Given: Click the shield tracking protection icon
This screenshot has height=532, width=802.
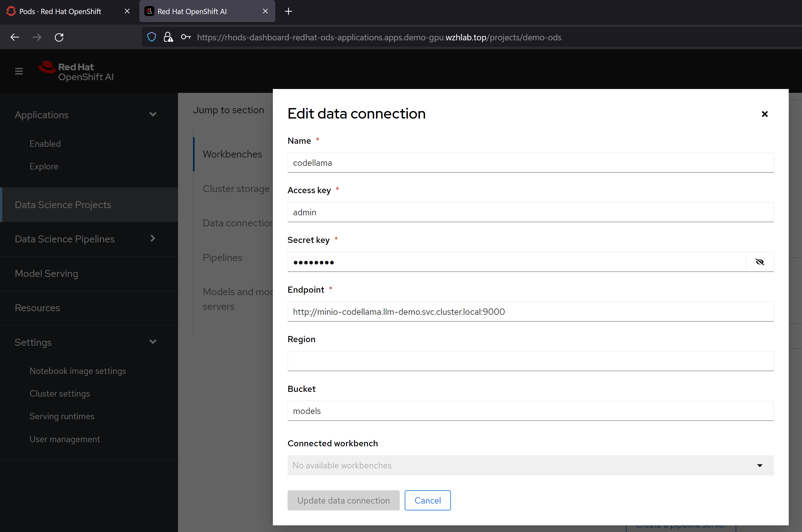Looking at the screenshot, I should point(151,37).
